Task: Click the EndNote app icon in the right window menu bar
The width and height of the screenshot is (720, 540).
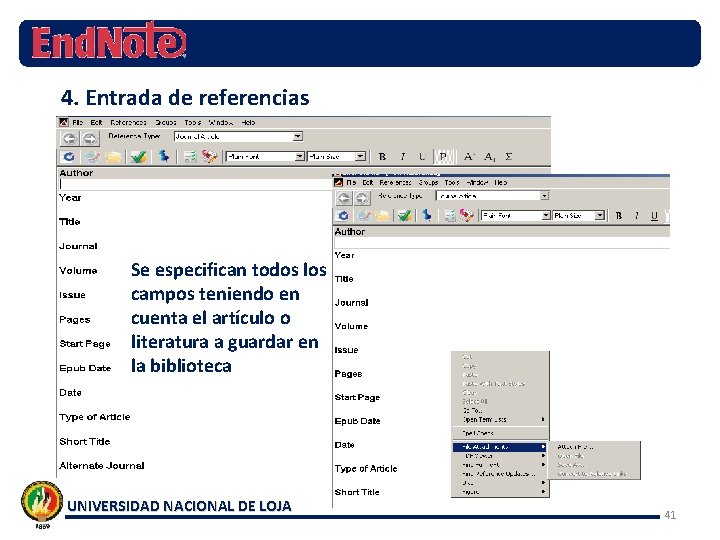Action: (339, 182)
